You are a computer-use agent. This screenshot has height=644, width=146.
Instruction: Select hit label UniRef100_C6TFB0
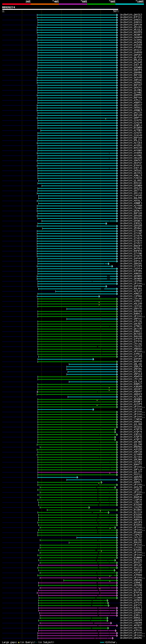tap(131, 281)
